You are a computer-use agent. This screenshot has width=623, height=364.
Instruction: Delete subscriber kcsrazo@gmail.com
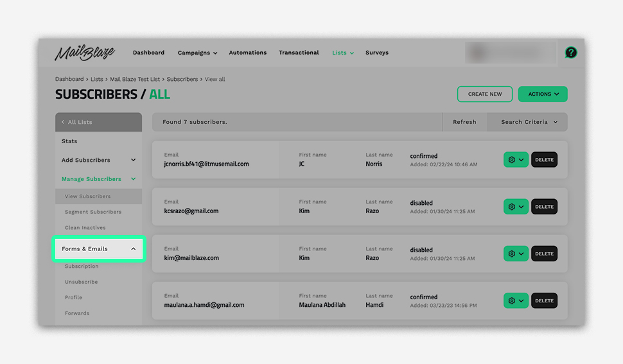[x=544, y=207]
